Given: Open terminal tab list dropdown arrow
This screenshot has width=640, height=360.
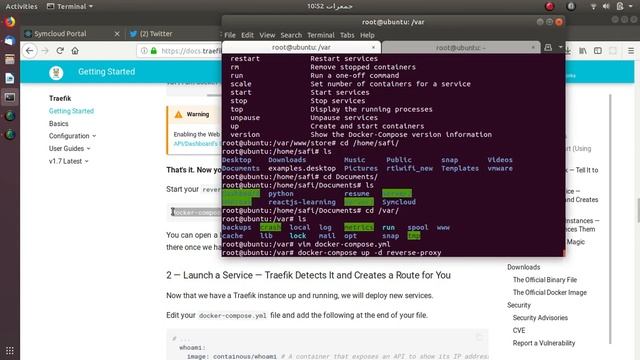Looking at the screenshot, I should click(560, 47).
